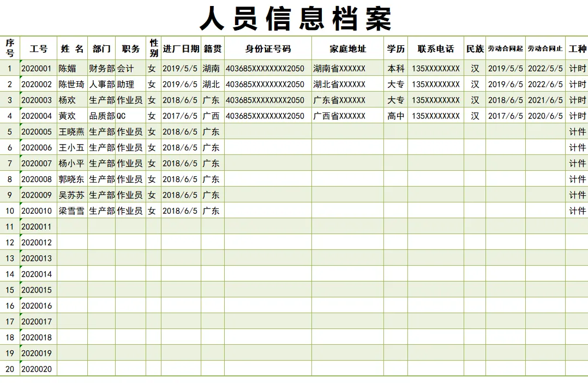Screen dimensions: 588x383
Task: Select the 工种 column header
Action: (577, 48)
